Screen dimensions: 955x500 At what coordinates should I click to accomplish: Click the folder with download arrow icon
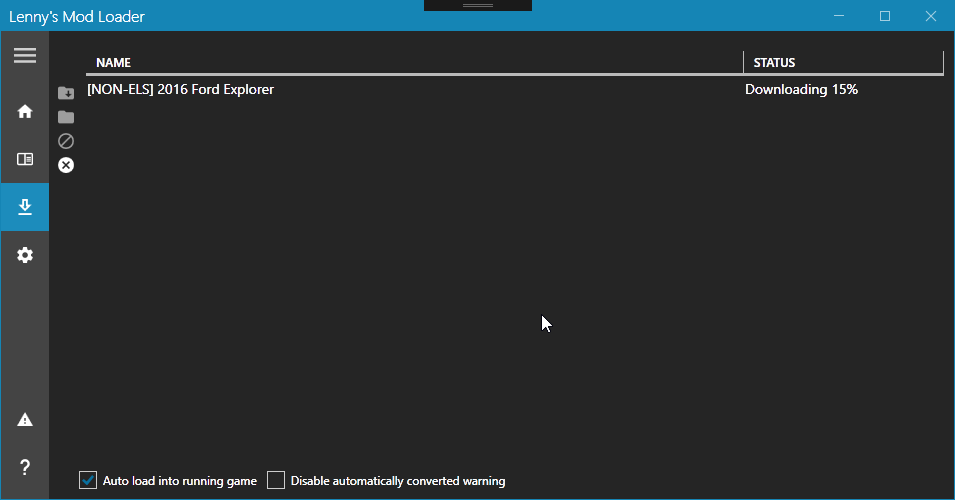(x=66, y=93)
